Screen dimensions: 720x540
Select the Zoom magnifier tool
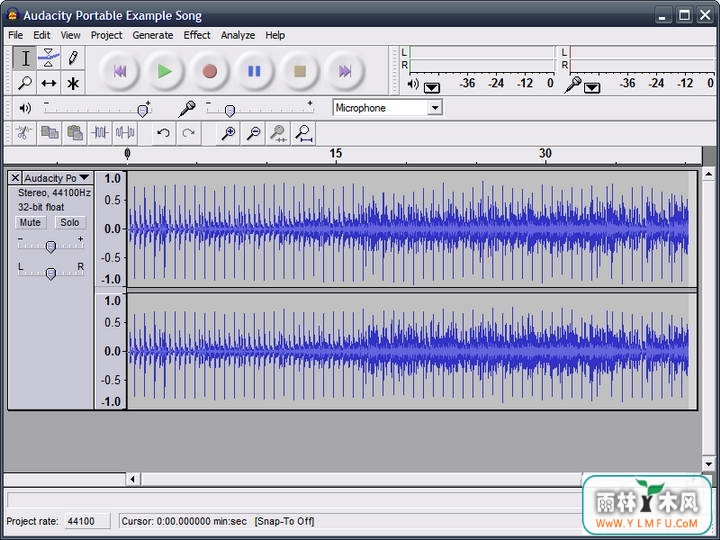[25, 83]
